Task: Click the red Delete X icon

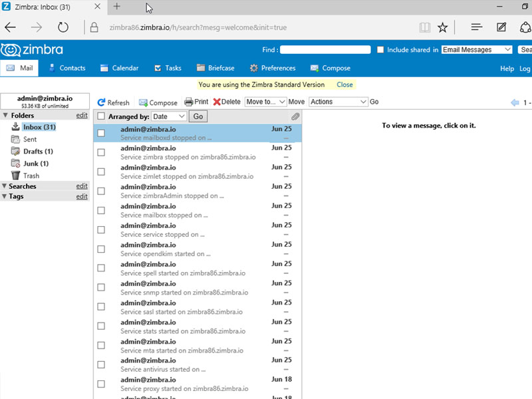Action: (217, 102)
